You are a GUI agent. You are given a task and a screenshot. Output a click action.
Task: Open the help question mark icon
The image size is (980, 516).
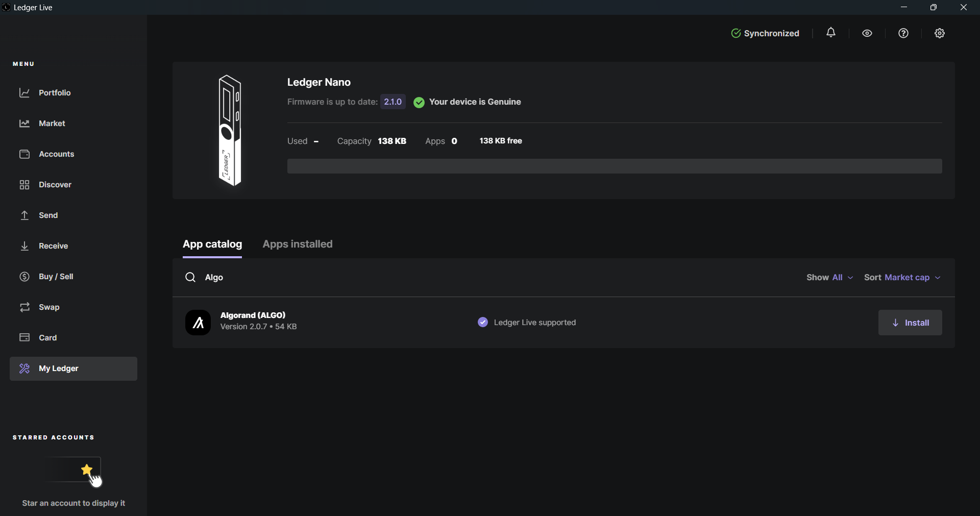pyautogui.click(x=903, y=34)
